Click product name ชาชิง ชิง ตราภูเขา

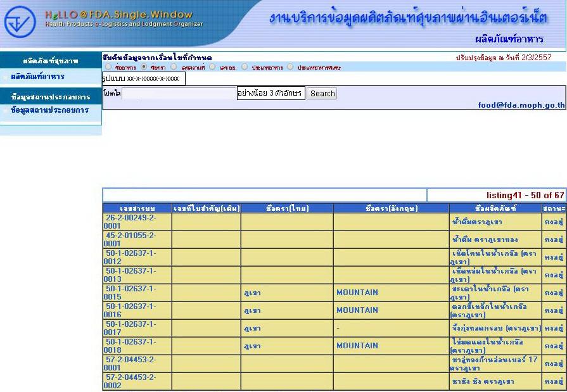coord(483,381)
